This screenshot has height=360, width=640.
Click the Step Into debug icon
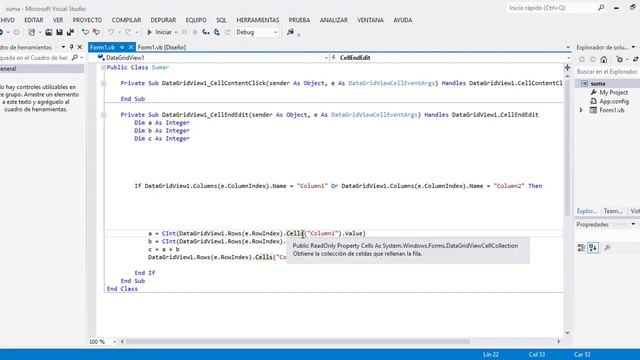(206, 32)
